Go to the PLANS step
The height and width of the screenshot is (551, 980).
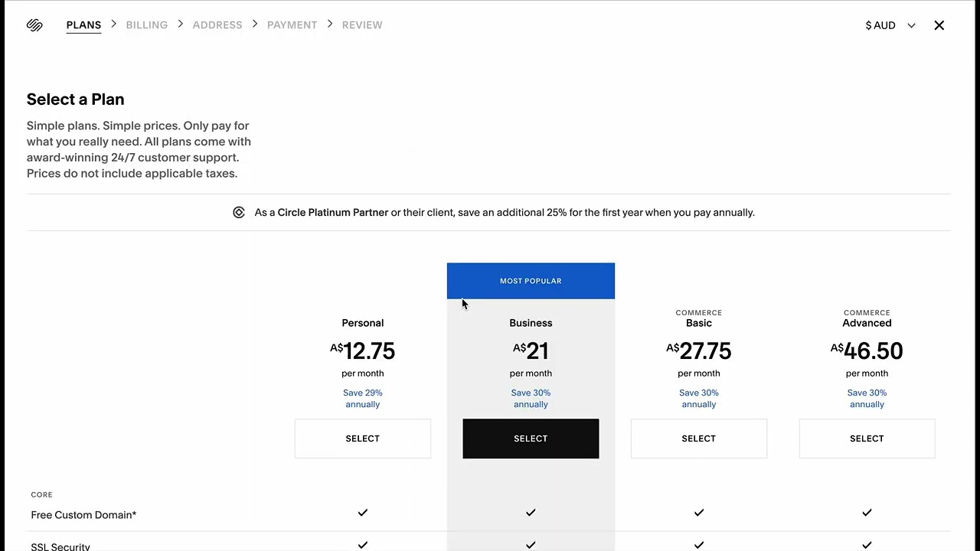pos(83,25)
